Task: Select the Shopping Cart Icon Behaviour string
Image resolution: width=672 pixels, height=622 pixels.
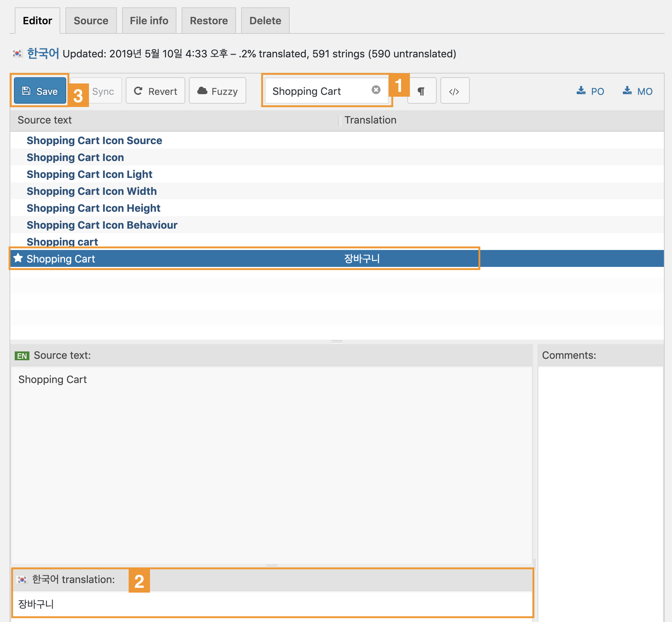Action: click(102, 225)
